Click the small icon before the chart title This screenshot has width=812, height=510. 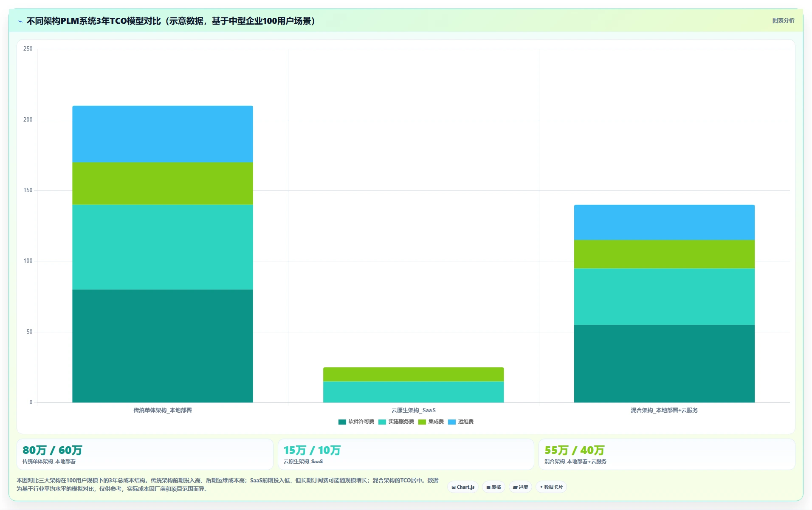click(20, 21)
